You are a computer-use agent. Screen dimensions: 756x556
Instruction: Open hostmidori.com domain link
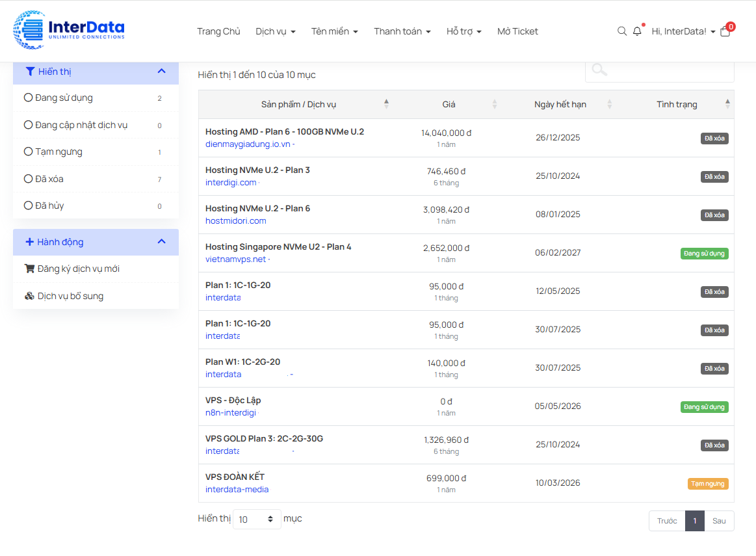point(236,221)
